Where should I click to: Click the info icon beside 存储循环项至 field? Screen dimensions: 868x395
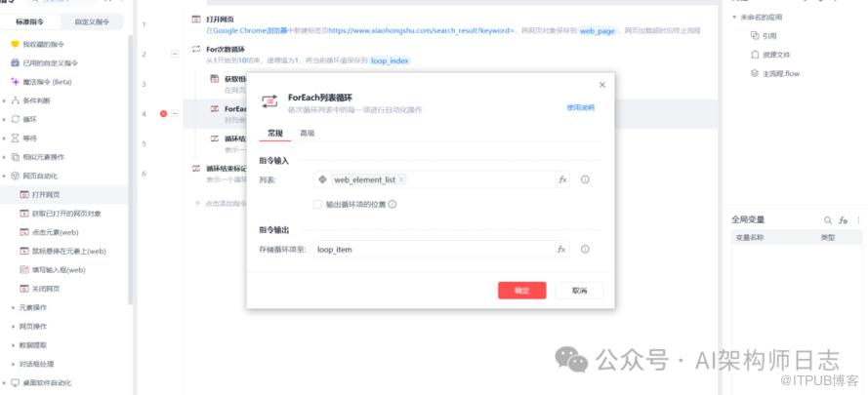pos(585,249)
